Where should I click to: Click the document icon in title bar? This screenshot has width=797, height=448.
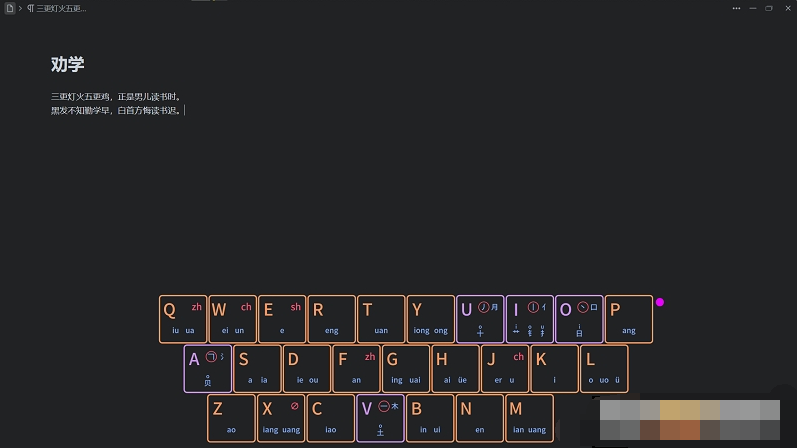10,8
